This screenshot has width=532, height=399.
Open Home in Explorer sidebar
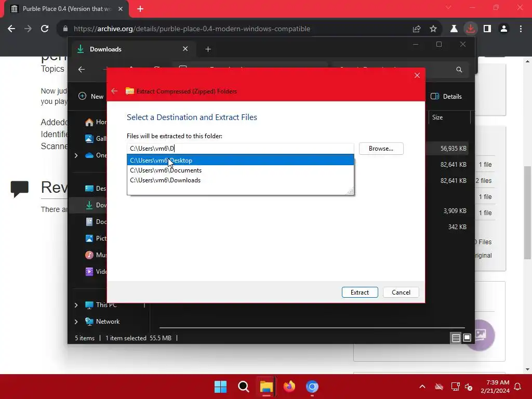[96, 122]
